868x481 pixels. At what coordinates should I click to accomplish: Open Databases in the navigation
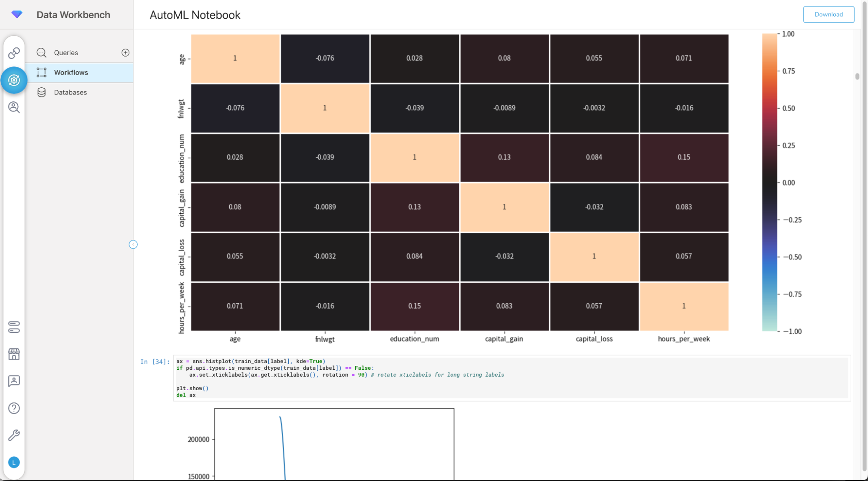point(70,92)
